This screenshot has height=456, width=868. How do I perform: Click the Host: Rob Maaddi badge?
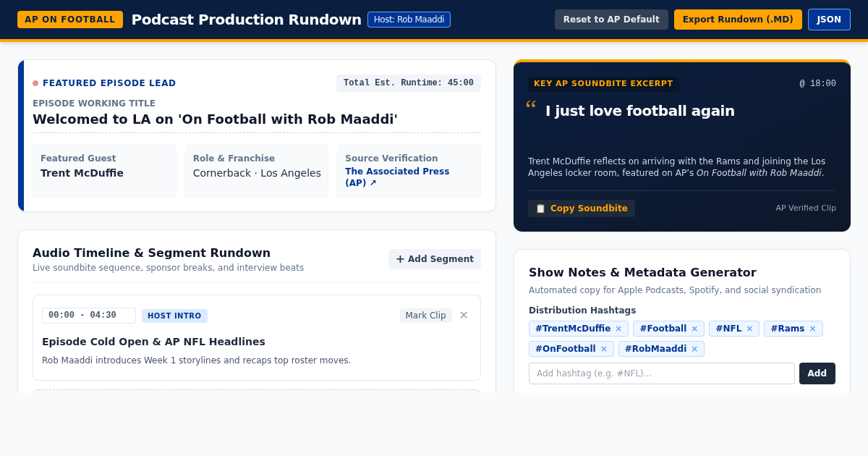409,20
